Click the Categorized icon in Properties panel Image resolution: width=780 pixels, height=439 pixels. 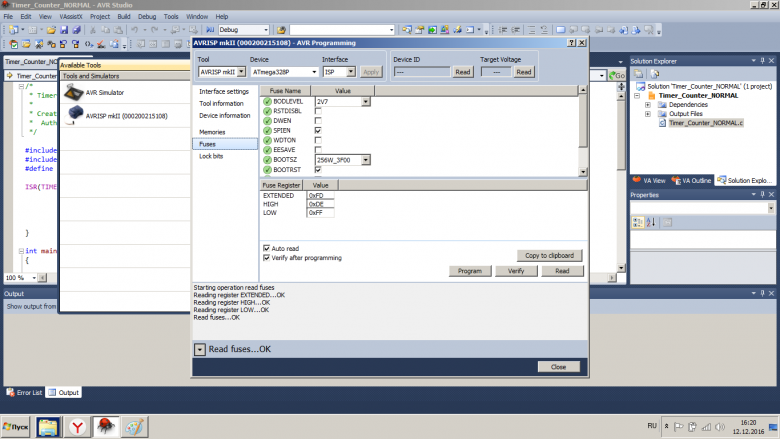pos(638,222)
